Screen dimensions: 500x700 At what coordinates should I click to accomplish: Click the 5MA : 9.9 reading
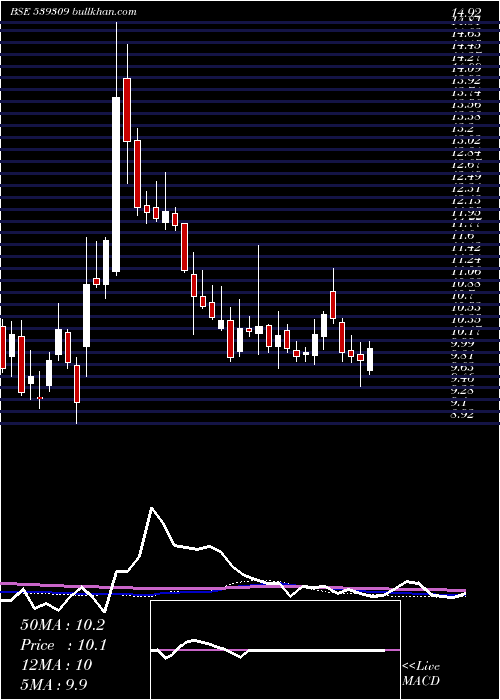pyautogui.click(x=54, y=684)
